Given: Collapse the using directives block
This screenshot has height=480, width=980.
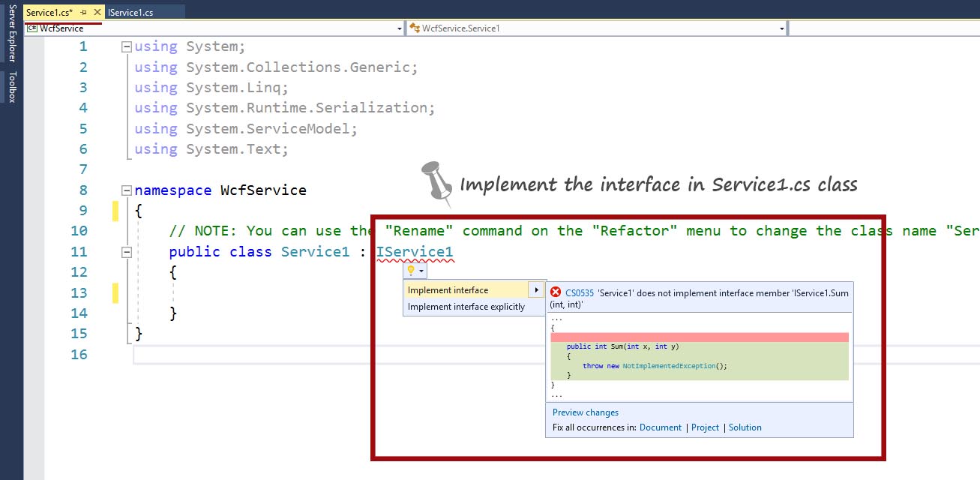Looking at the screenshot, I should click(x=127, y=46).
